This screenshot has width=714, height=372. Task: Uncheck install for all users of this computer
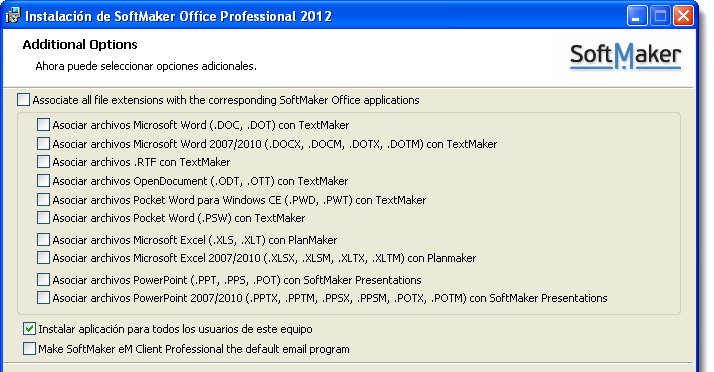pos(29,329)
